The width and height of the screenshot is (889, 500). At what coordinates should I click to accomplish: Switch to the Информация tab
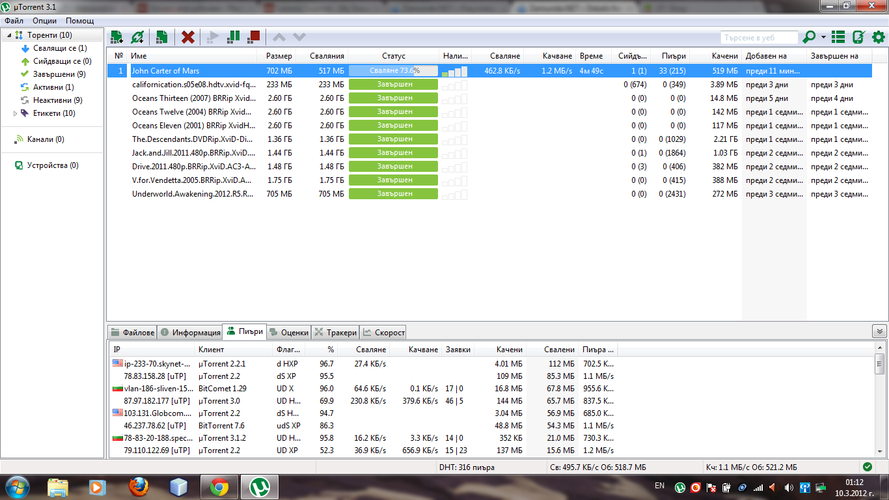[190, 332]
